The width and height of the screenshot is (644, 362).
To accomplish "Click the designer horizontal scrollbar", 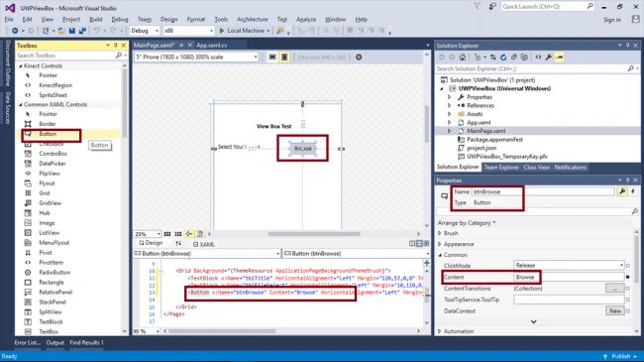I will (x=314, y=234).
